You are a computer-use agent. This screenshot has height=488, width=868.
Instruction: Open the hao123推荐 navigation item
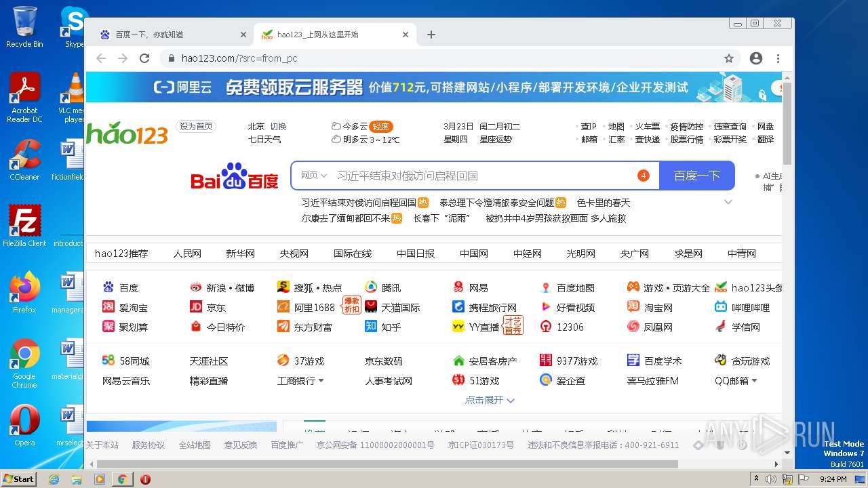click(121, 253)
